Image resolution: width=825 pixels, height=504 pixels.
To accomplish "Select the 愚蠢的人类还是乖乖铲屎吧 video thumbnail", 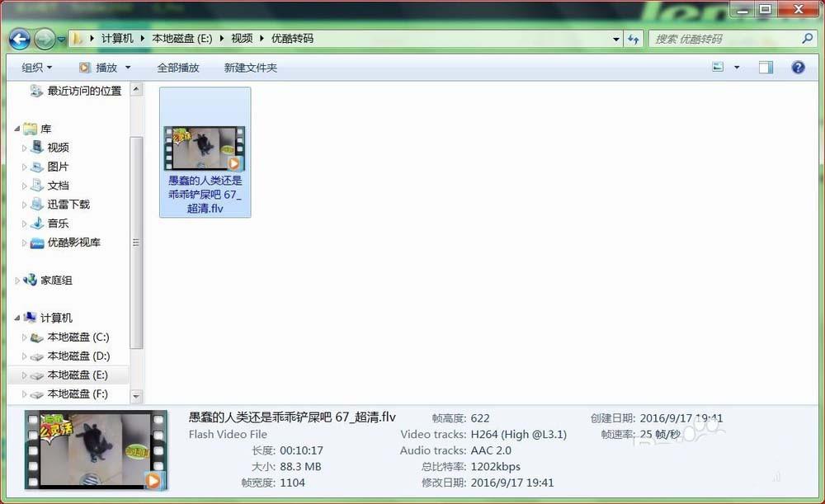I will pos(204,148).
